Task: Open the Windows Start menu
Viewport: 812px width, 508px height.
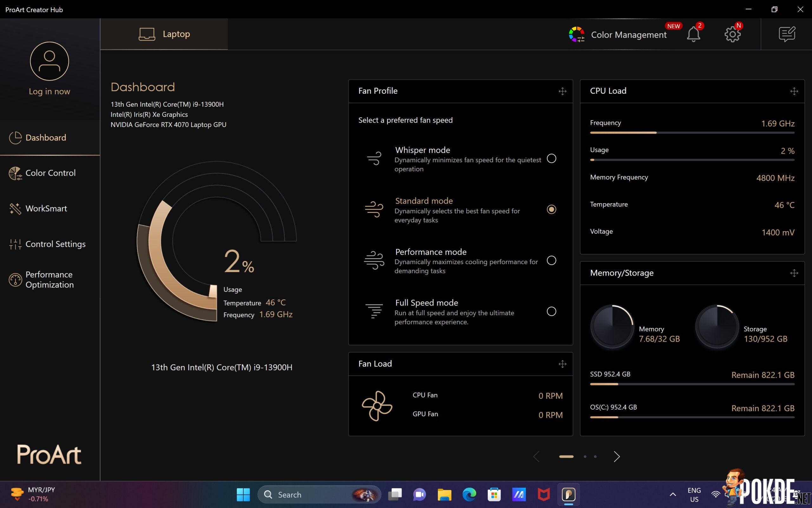Action: click(243, 495)
